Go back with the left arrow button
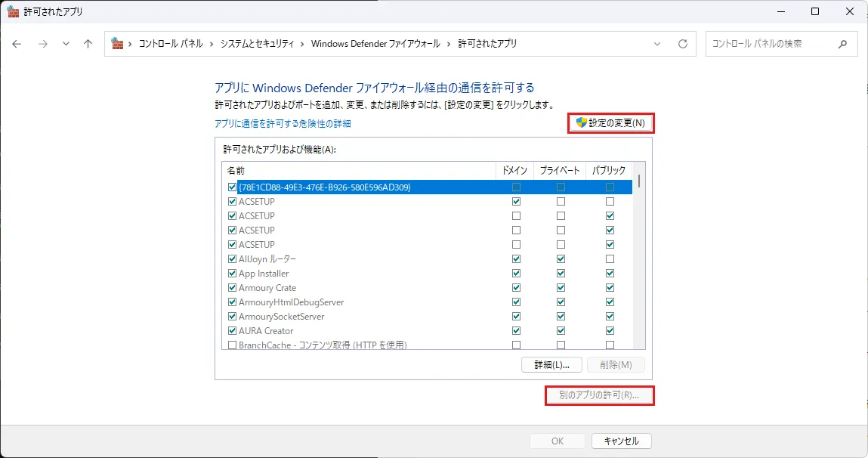This screenshot has width=868, height=458. coord(17,44)
